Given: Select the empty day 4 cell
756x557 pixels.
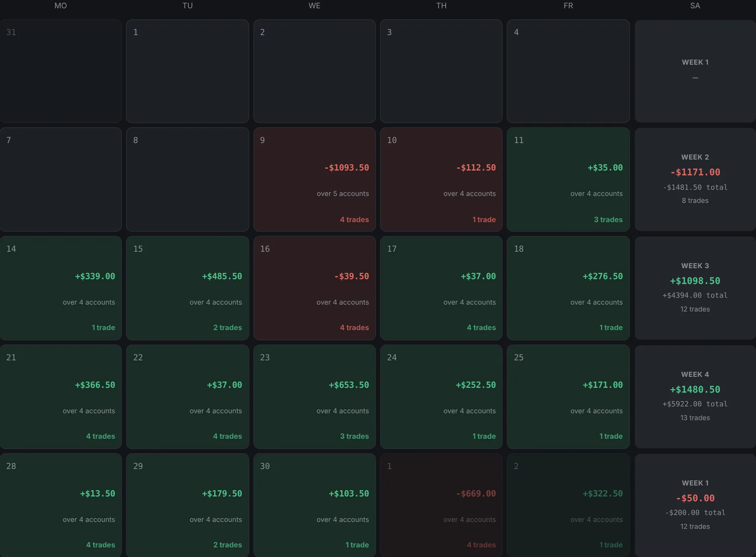Looking at the screenshot, I should pyautogui.click(x=568, y=71).
